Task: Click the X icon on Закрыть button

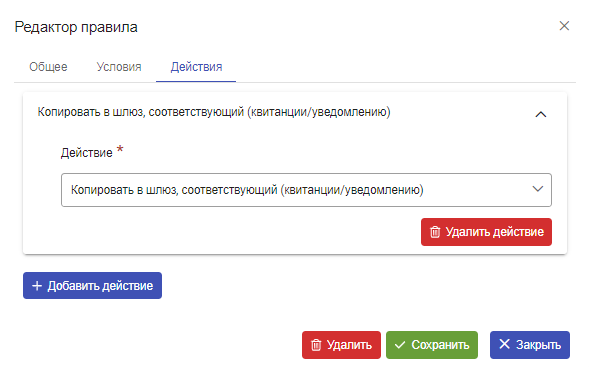Action: [x=504, y=344]
